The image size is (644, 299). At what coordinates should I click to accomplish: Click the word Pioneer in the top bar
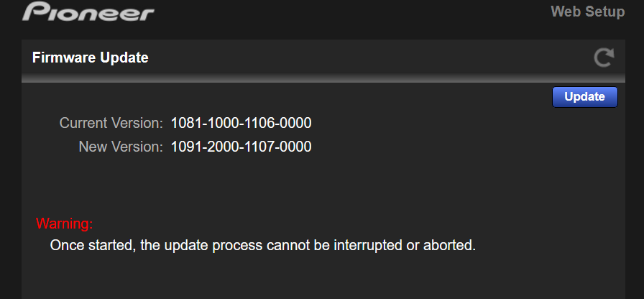coord(88,12)
